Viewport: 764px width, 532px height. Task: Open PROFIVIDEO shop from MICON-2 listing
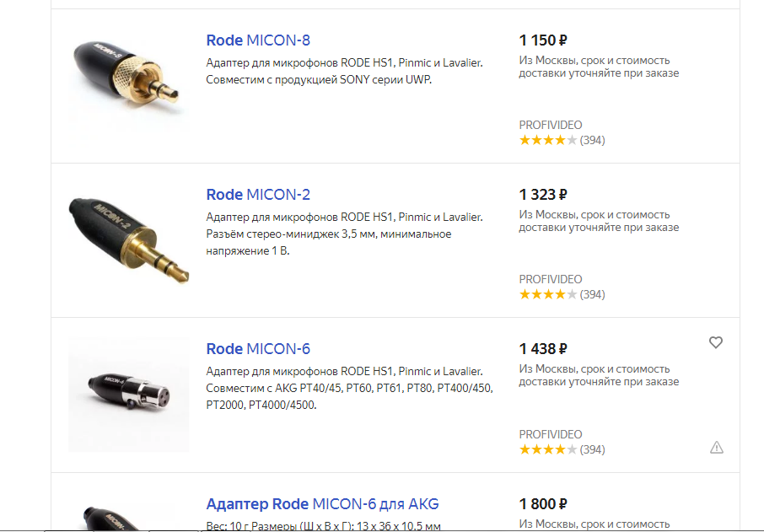550,279
